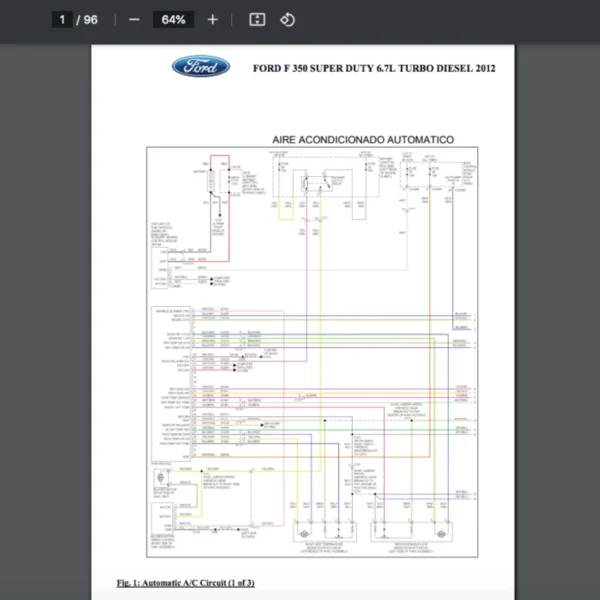Click the total page count 96

pyautogui.click(x=91, y=19)
